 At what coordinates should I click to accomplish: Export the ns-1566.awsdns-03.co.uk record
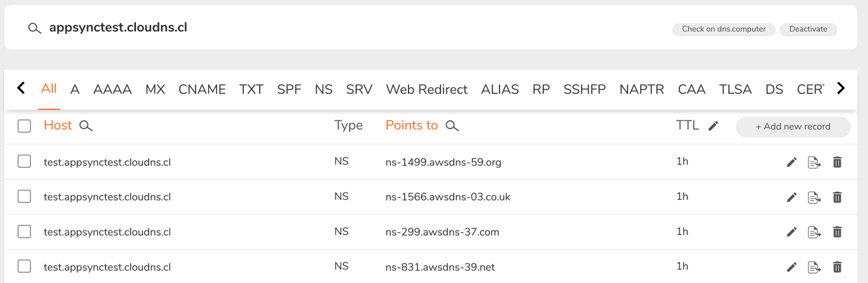point(814,197)
